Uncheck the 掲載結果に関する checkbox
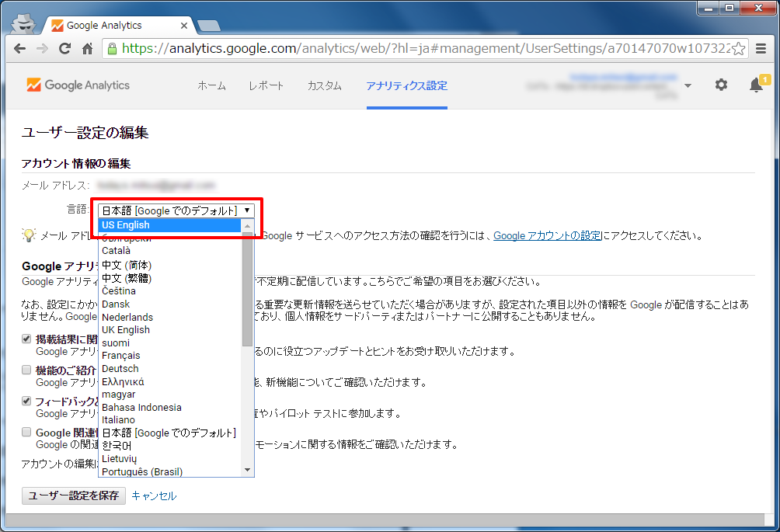The height and width of the screenshot is (532, 780). pos(26,339)
